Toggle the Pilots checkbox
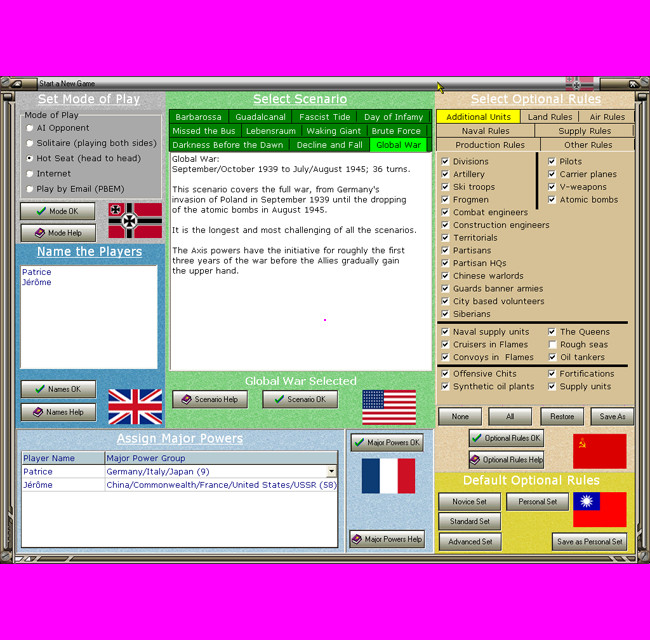The image size is (650, 640). tap(552, 161)
